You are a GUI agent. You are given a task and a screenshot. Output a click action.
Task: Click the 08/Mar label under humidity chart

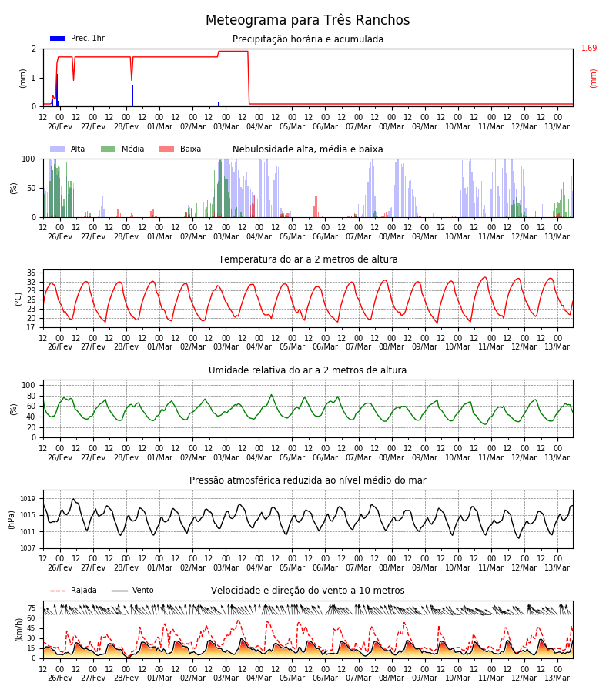391,457
